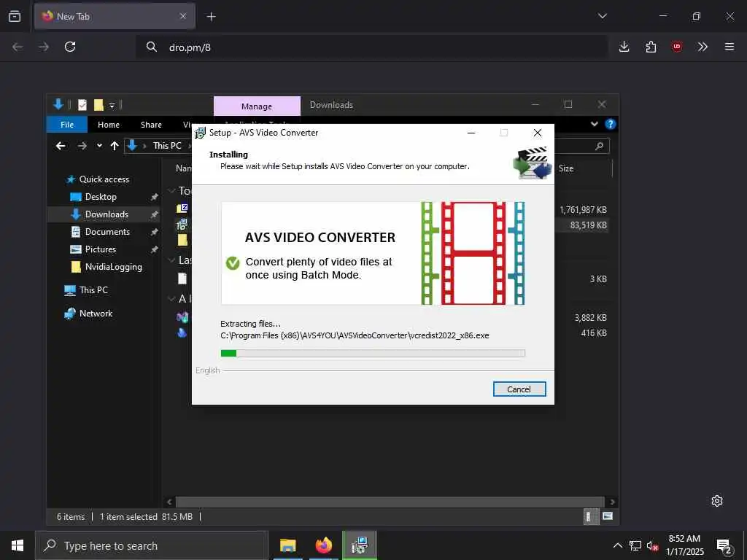Screen dimensions: 747x560
Task: Select Pictures in navigation pane
Action: pyautogui.click(x=101, y=249)
